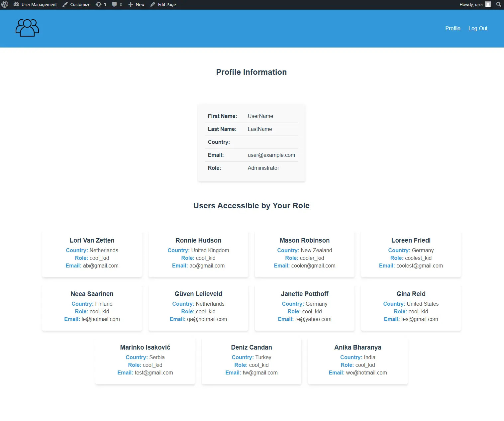Click the site icon beside the WordPress logo
This screenshot has width=504, height=421.
[16, 4]
